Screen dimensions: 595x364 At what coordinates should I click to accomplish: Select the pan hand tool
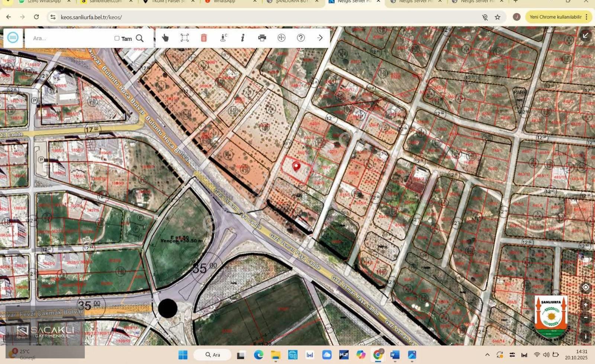165,38
